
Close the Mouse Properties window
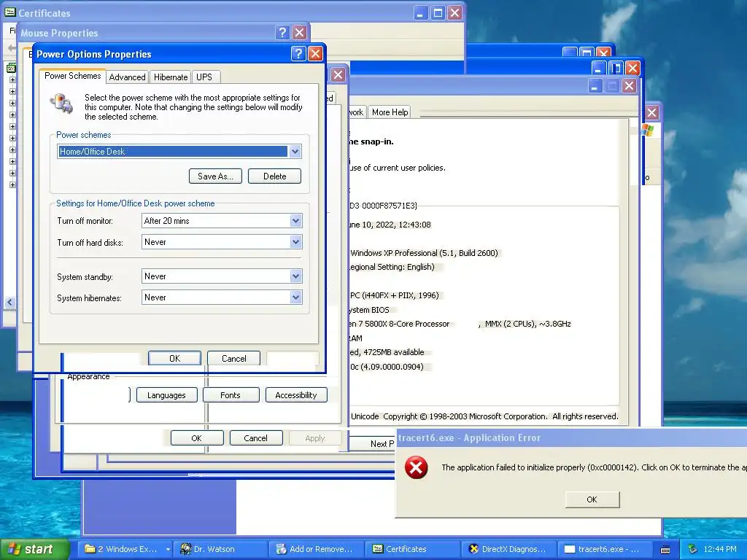300,32
